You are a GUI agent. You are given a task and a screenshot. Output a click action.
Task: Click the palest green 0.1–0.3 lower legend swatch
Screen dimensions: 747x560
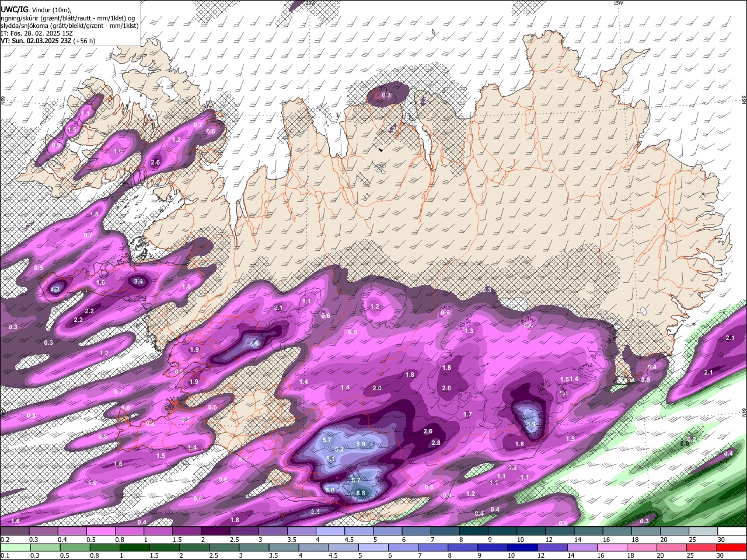click(x=15, y=548)
